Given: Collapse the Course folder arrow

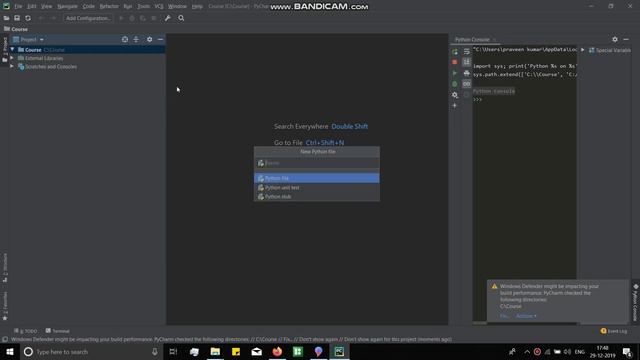Looking at the screenshot, I should [x=12, y=50].
